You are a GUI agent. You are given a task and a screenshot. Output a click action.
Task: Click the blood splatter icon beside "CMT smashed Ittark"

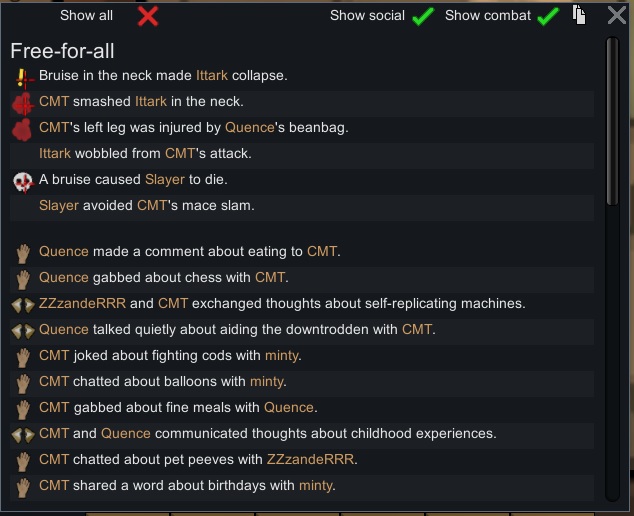point(23,102)
